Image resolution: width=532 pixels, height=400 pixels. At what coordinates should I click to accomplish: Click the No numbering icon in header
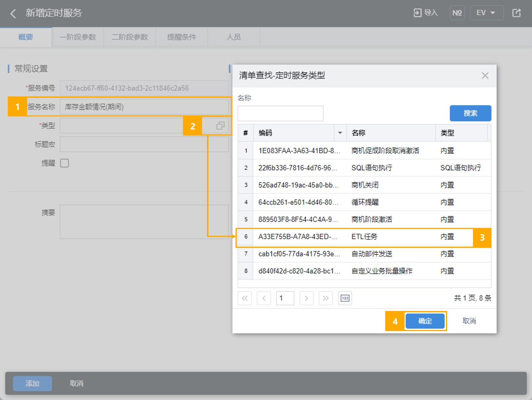point(457,13)
